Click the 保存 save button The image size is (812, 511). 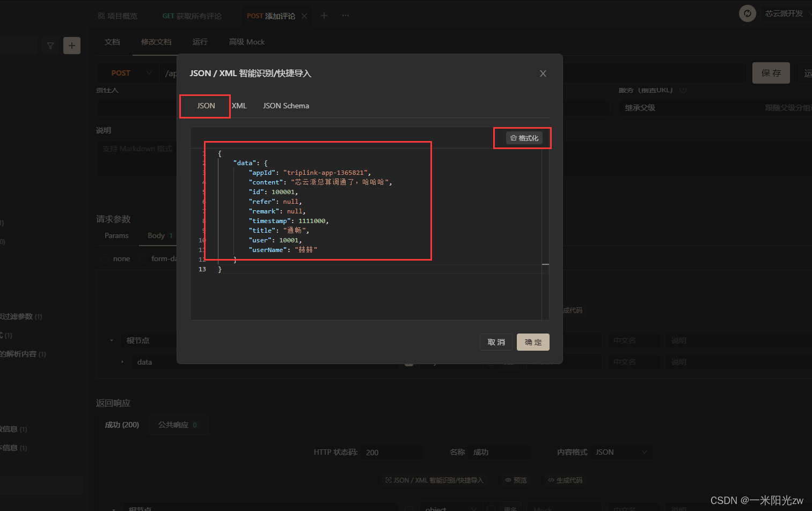pyautogui.click(x=771, y=73)
